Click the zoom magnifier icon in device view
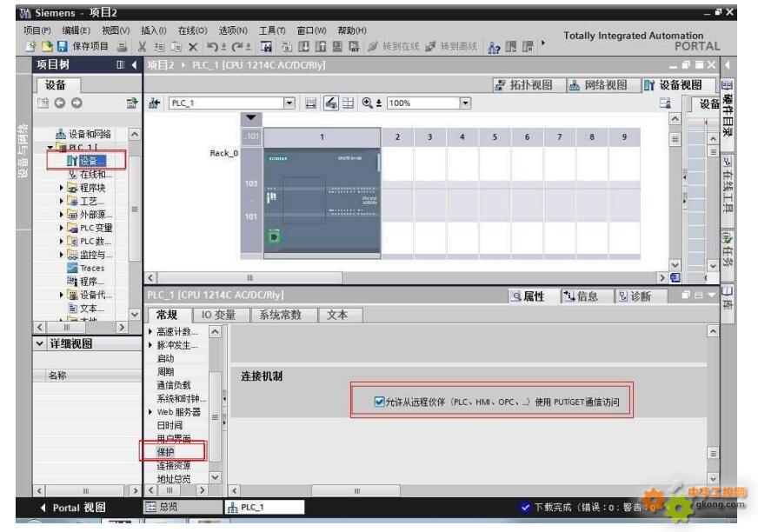Viewport: 758px width, 532px height. (367, 103)
